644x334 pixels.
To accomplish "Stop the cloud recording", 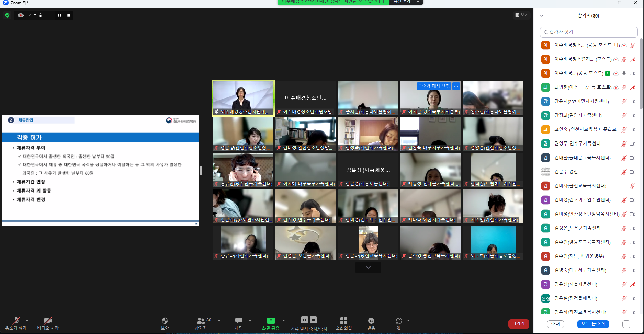I will [x=69, y=15].
